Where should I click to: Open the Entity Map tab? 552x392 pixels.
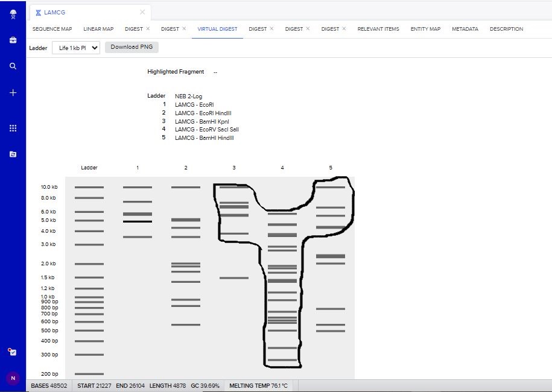pyautogui.click(x=425, y=29)
